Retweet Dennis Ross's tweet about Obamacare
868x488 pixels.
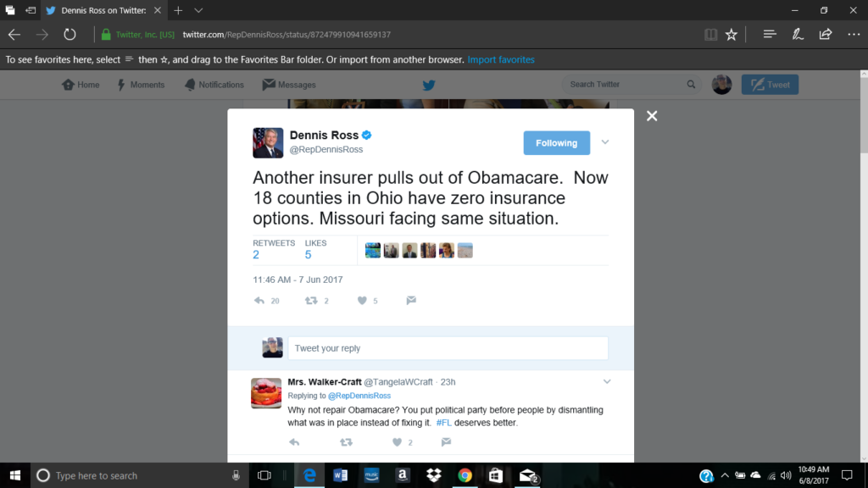click(x=311, y=301)
